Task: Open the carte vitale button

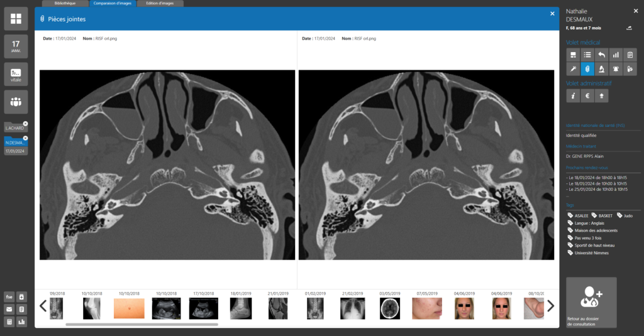Action: (16, 74)
